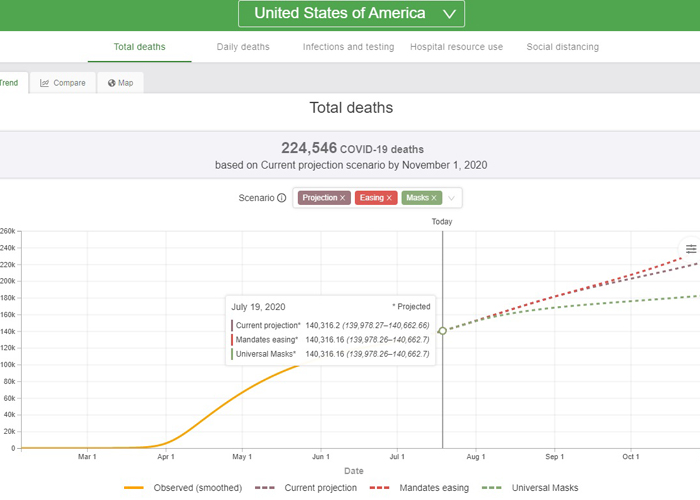Open the Infections and testing tab
The width and height of the screenshot is (700, 500).
click(348, 47)
